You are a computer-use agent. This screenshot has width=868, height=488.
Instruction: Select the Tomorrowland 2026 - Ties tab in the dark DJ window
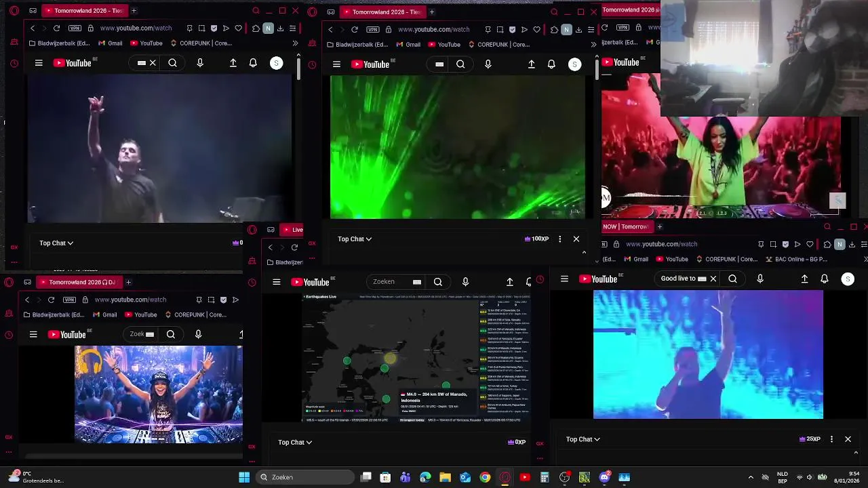(83, 11)
